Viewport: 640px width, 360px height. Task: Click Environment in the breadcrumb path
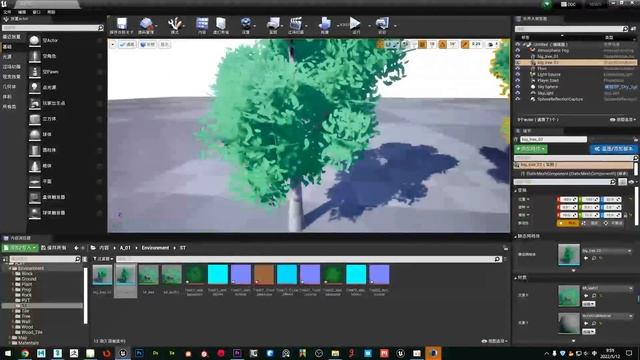pyautogui.click(x=155, y=248)
